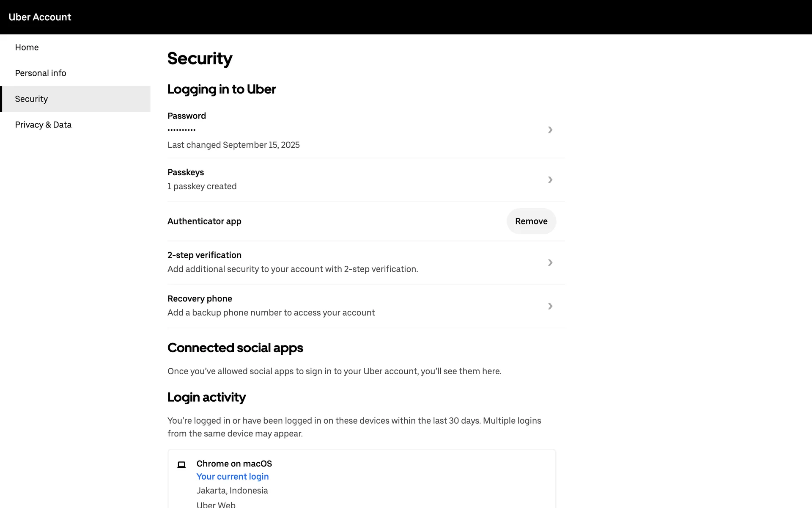Remove the Authenticator app
812x508 pixels.
tap(531, 221)
